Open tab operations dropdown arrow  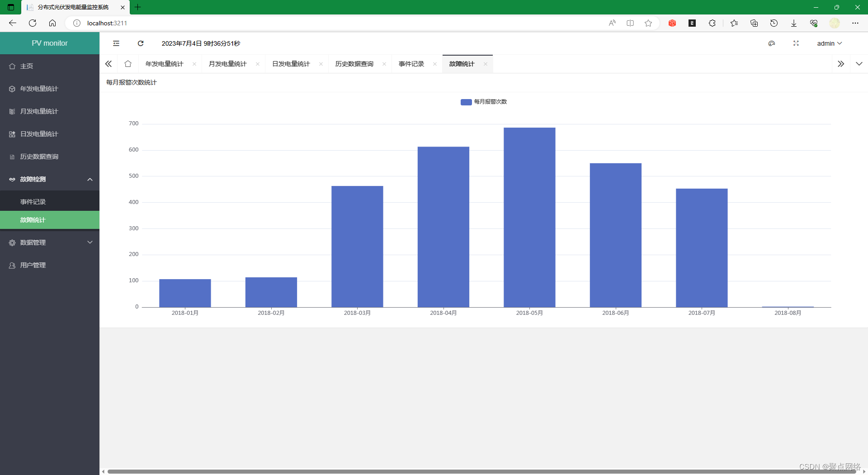(859, 64)
